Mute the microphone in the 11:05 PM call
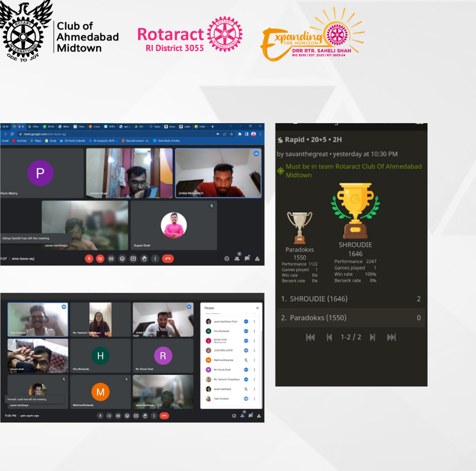 point(100,416)
